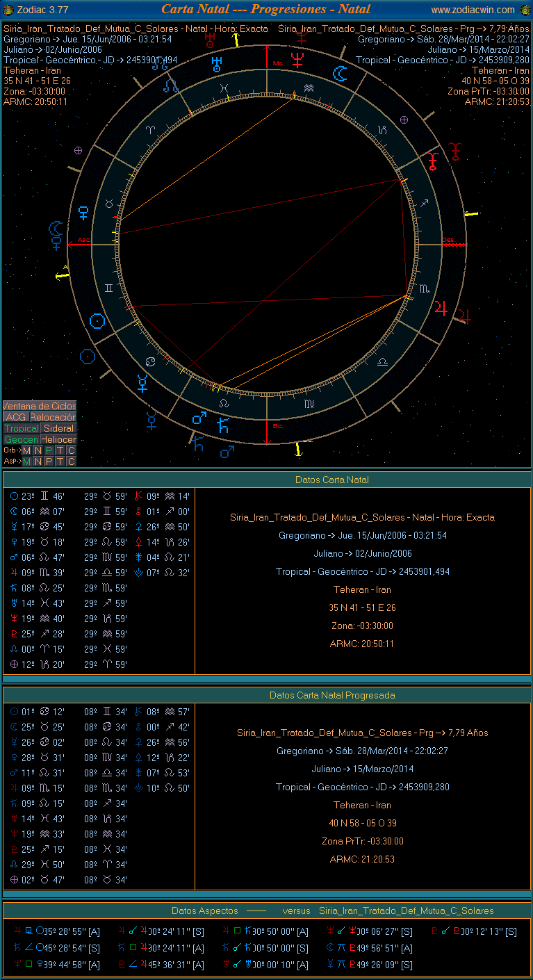Select the blue crescent Moon glyph near Aquarius

(339, 74)
